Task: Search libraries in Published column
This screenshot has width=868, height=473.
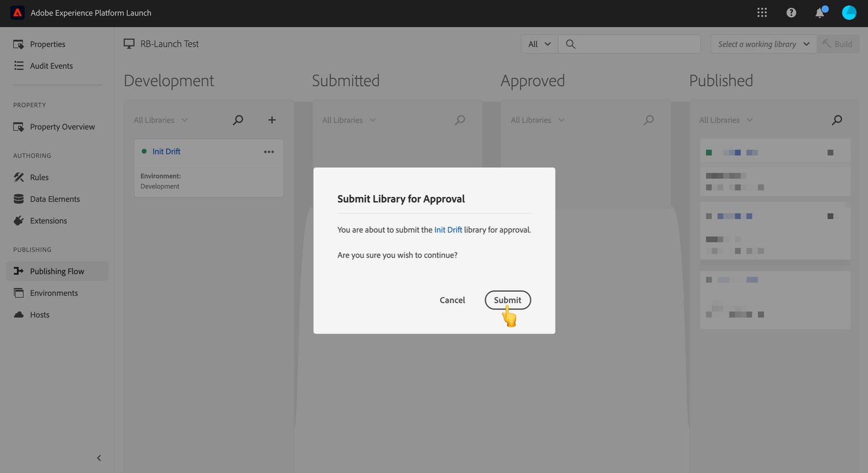Action: [837, 120]
